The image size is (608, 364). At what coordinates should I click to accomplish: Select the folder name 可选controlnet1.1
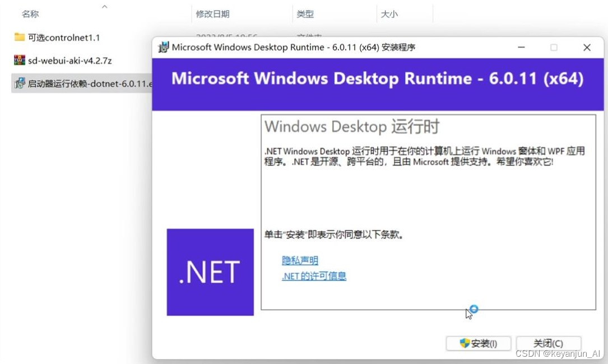(64, 38)
